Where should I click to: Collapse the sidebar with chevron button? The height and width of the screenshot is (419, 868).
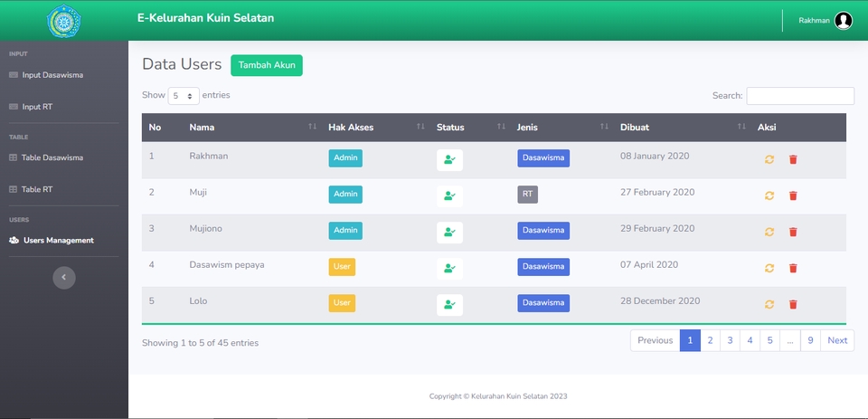(63, 277)
